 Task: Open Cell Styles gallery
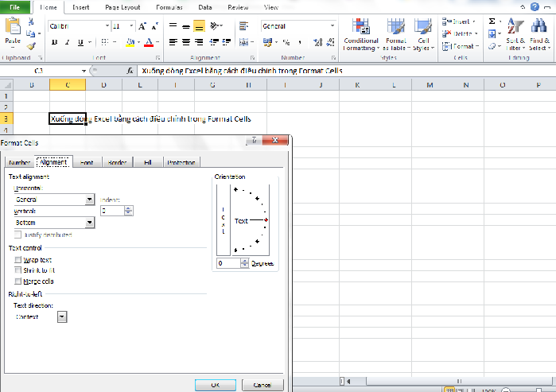click(x=423, y=34)
